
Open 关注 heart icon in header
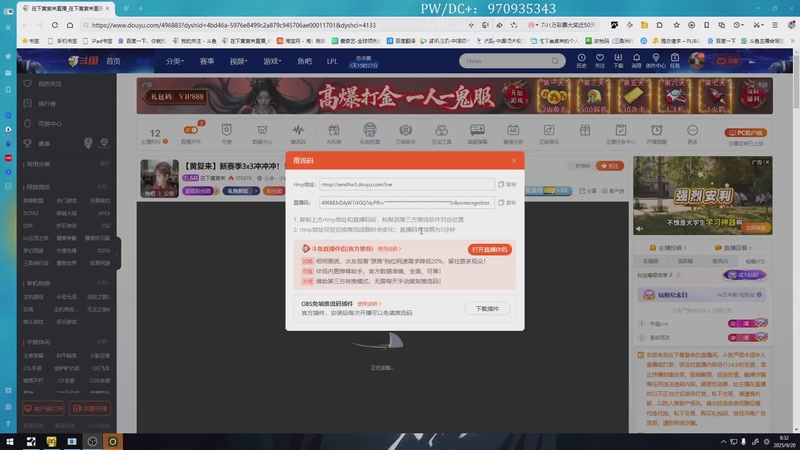pos(599,61)
